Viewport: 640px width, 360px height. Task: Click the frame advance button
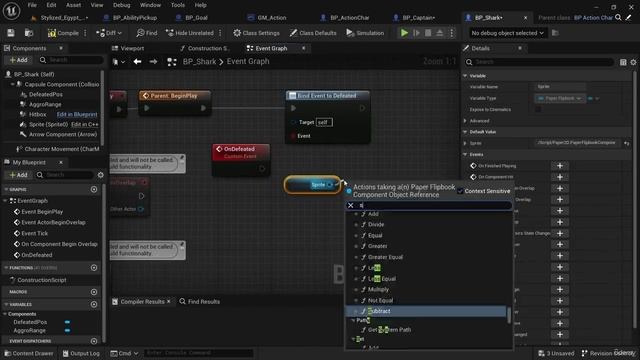[x=416, y=33]
